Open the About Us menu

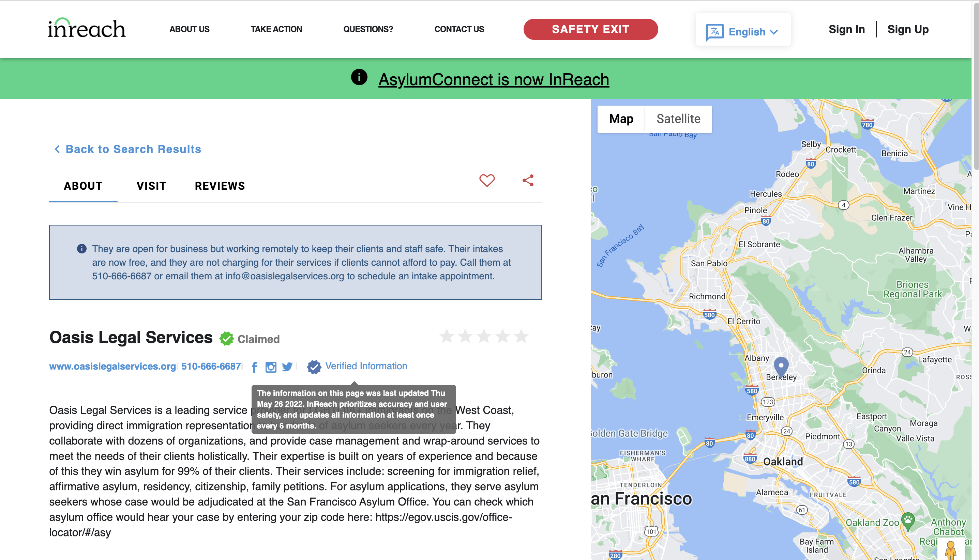[189, 29]
